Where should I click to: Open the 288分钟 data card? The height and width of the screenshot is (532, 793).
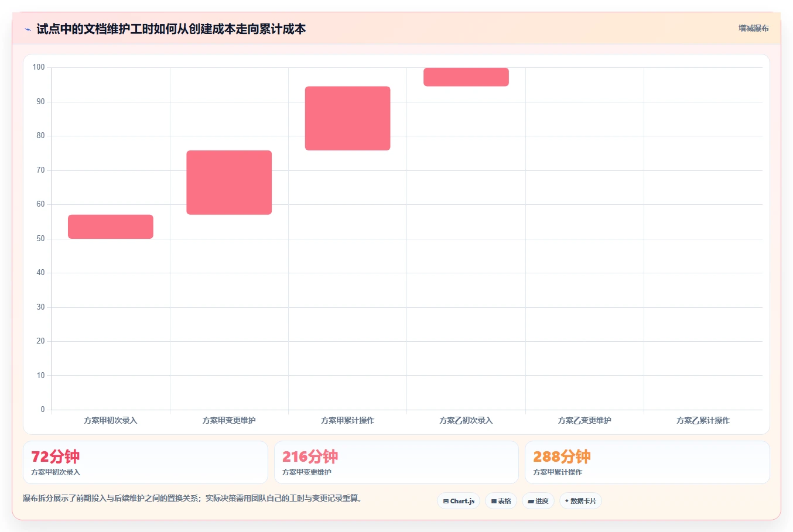click(647, 462)
